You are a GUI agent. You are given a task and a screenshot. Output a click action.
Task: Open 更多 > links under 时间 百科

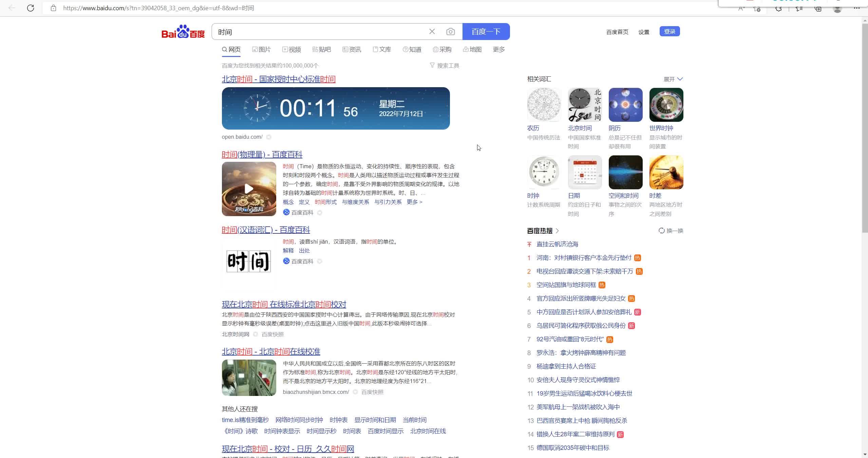[414, 202]
